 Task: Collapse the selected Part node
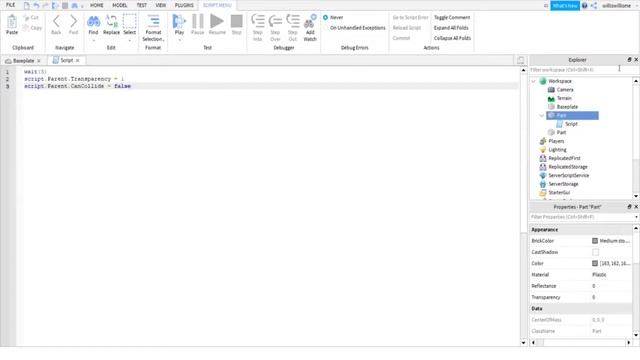[x=542, y=116]
